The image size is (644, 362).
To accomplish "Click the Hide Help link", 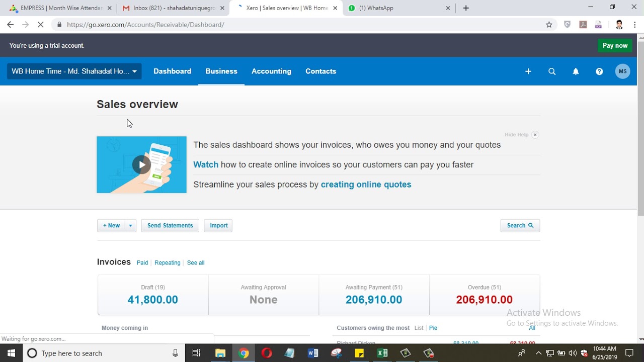I will tap(516, 135).
